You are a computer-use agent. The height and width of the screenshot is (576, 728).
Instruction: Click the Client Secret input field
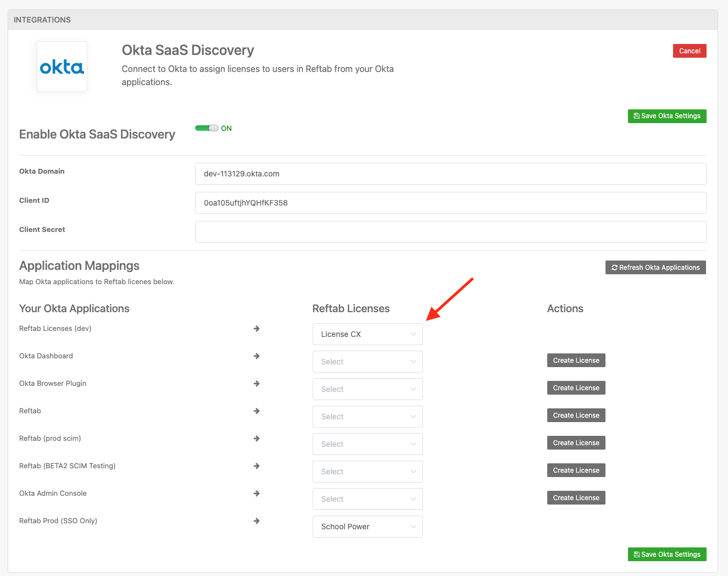click(451, 232)
